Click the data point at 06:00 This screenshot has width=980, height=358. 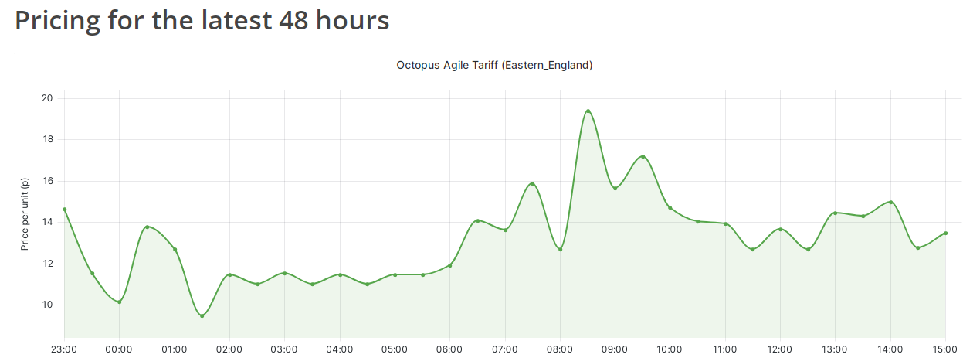pyautogui.click(x=449, y=266)
